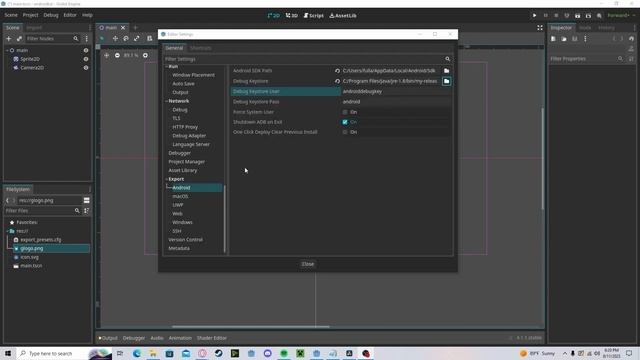This screenshot has width=640, height=360.
Task: Select the glogo.png file in FileSystem
Action: [x=51, y=249]
